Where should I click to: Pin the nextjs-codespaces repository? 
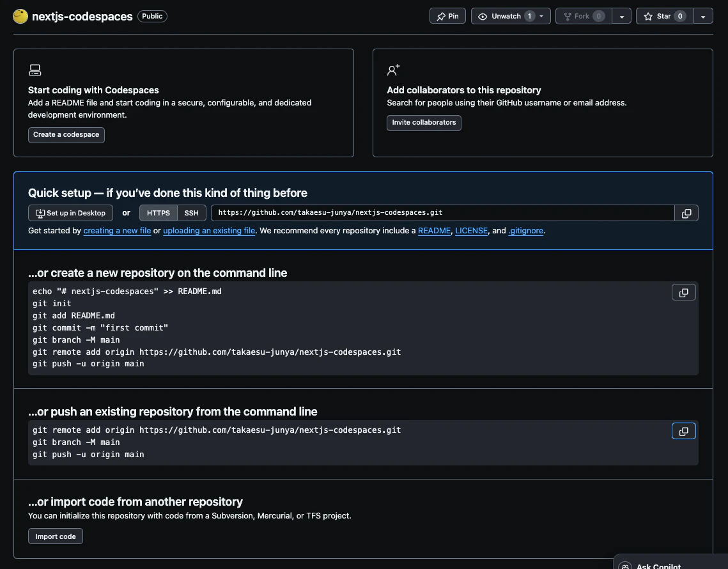[447, 16]
